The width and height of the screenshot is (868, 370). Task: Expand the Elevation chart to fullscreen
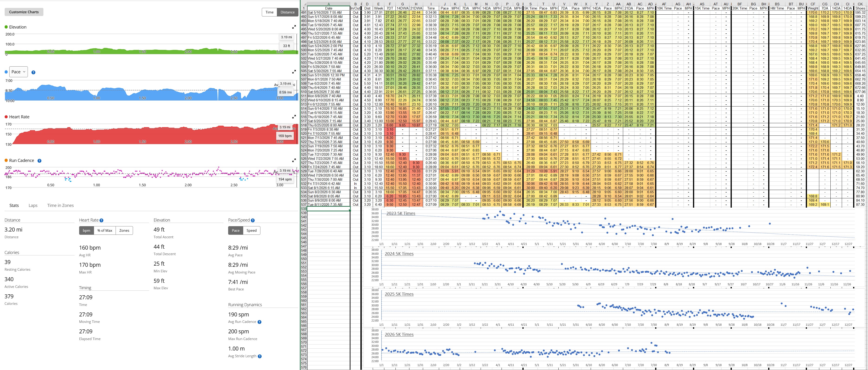pos(294,27)
